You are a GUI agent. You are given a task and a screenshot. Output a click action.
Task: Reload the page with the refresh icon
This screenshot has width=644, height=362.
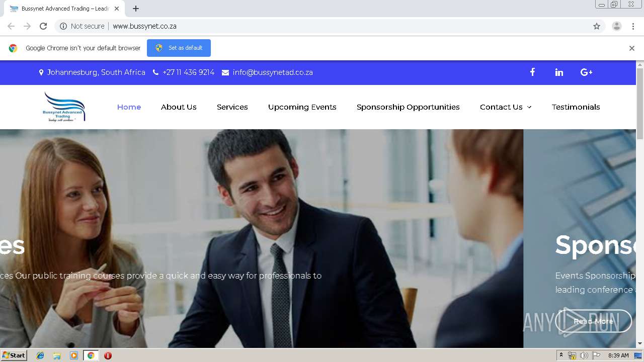tap(43, 26)
